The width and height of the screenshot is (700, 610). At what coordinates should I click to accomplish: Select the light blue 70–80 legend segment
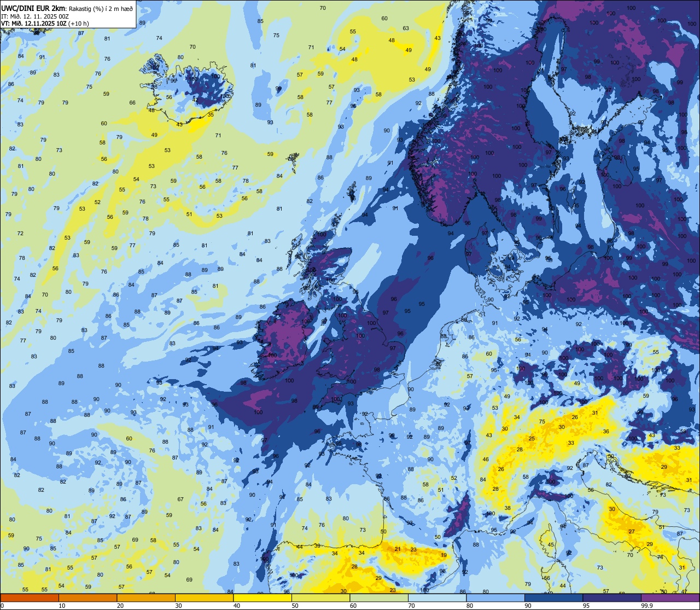point(437,597)
